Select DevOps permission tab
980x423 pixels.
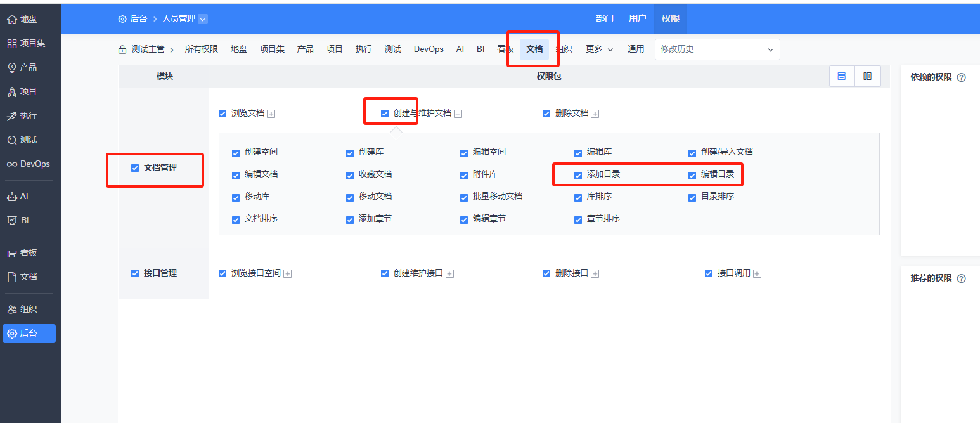(429, 49)
